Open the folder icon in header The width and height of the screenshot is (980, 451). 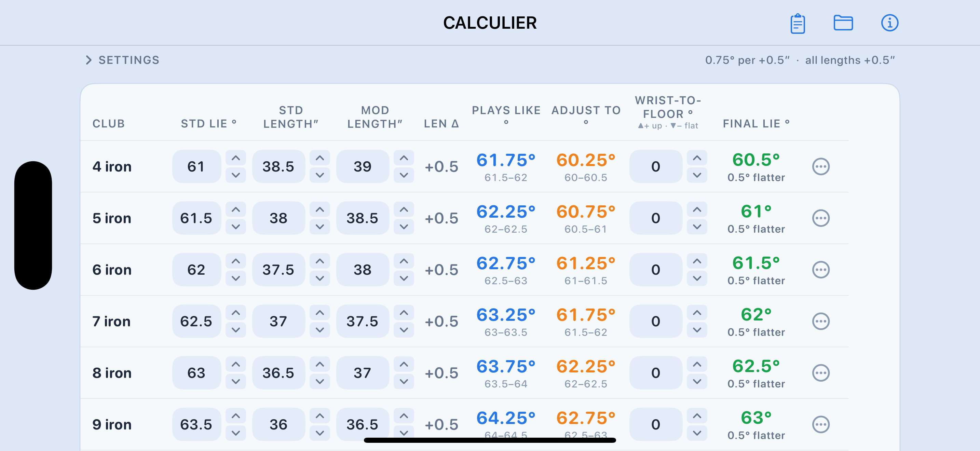click(843, 23)
